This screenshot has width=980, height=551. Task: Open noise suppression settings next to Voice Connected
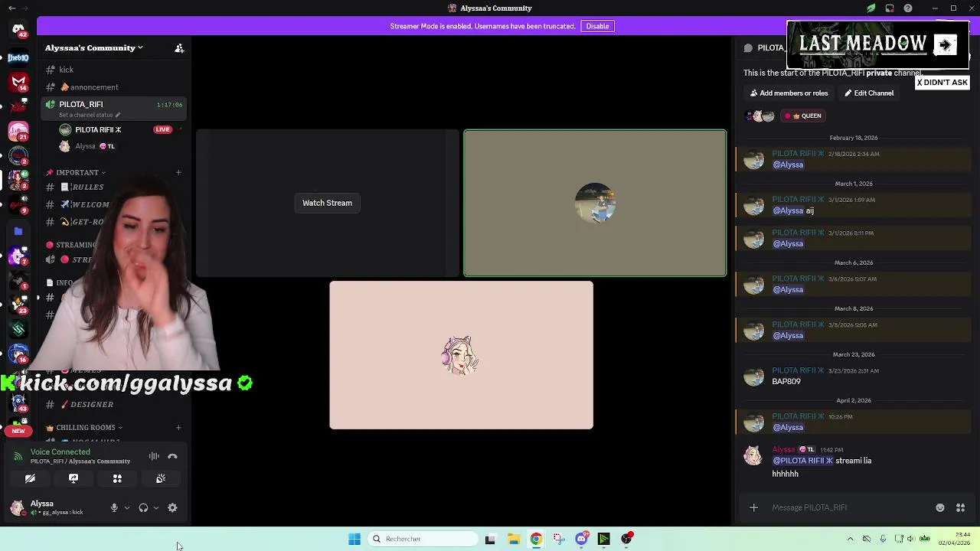pos(154,456)
